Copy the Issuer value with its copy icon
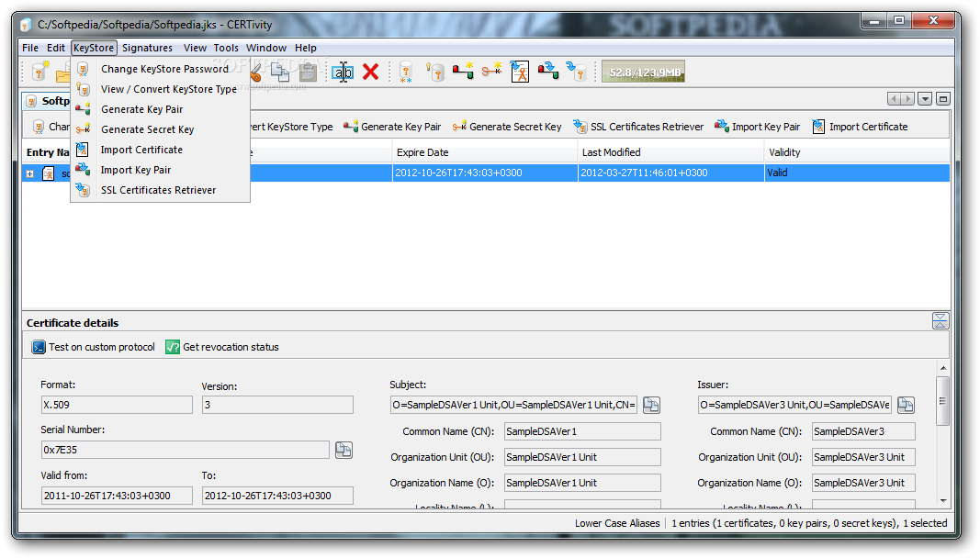The height and width of the screenshot is (558, 980). pyautogui.click(x=907, y=405)
